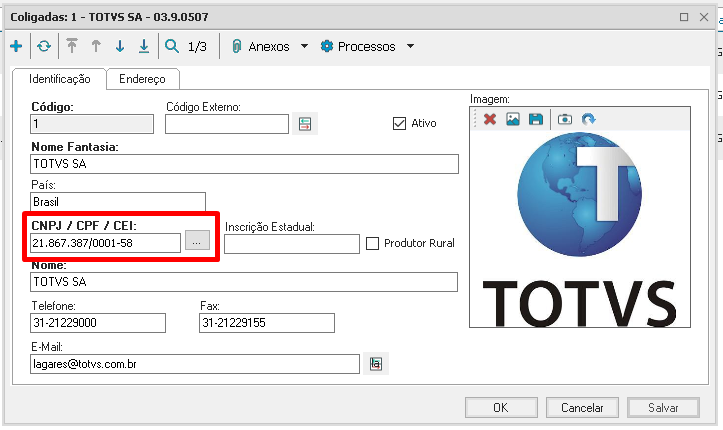723x430 pixels.
Task: Switch to Endereço tab
Action: [142, 79]
